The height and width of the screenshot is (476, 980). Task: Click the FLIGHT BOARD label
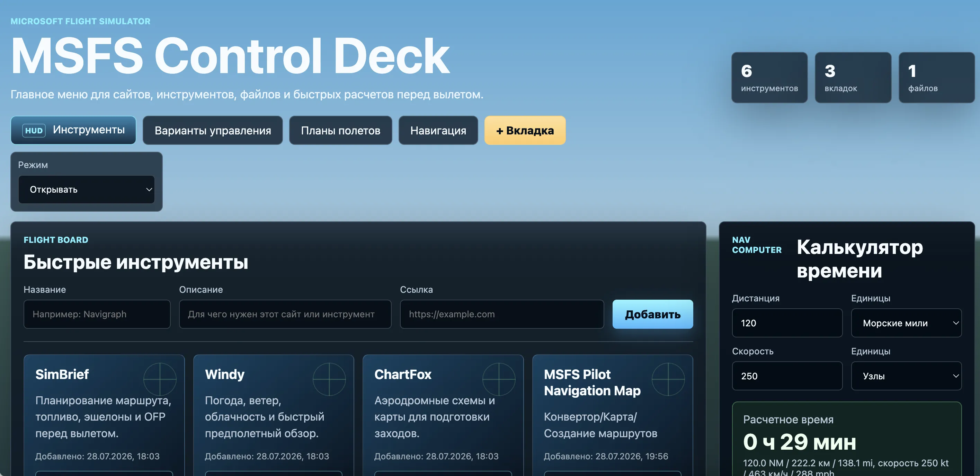coord(56,240)
